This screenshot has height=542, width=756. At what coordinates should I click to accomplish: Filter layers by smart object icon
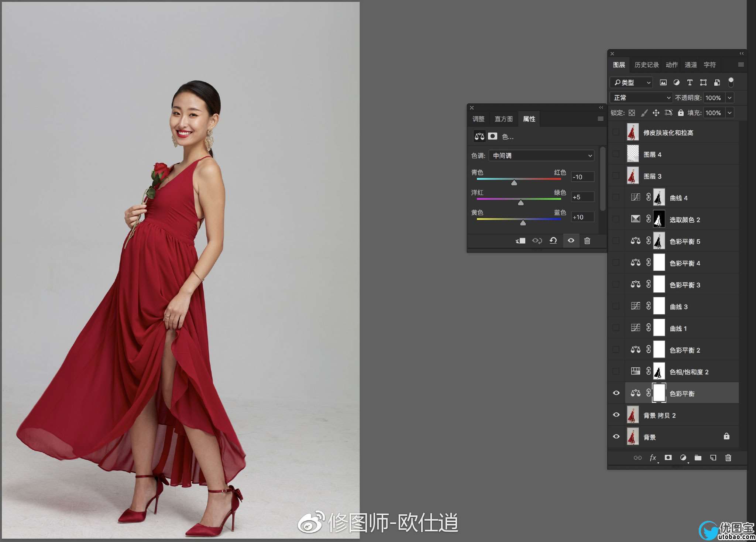coord(717,82)
